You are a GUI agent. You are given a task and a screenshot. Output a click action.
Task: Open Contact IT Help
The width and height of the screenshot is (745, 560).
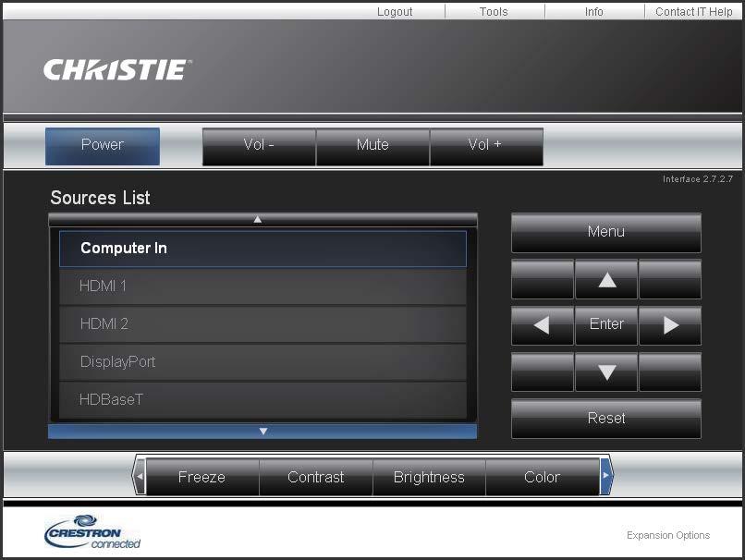[693, 11]
